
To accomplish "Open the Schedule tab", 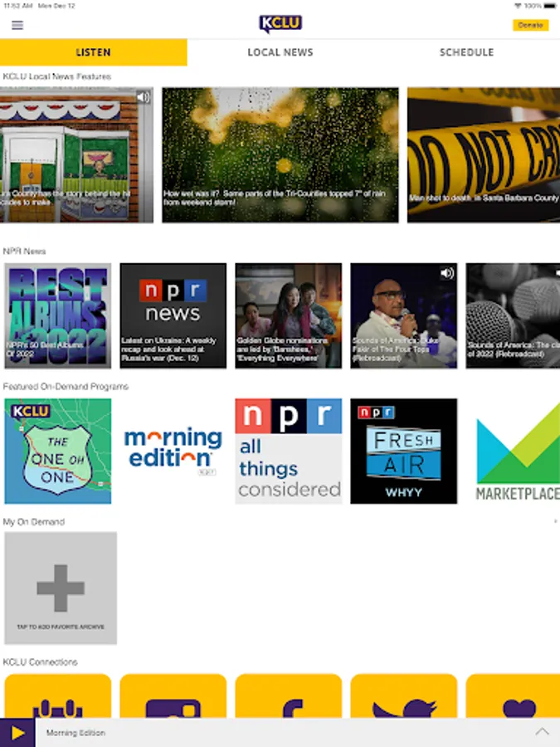I will [466, 52].
